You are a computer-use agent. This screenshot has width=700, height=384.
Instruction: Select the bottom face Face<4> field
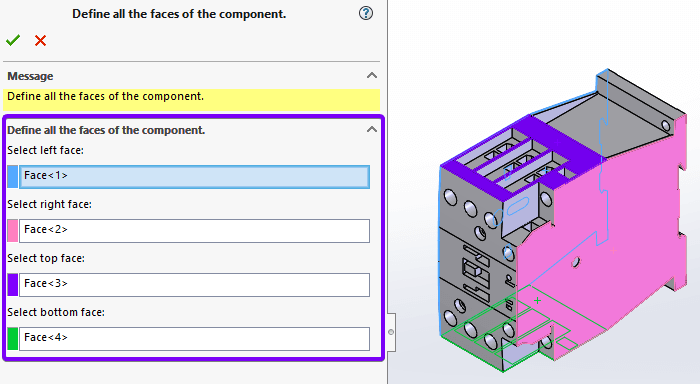click(194, 338)
